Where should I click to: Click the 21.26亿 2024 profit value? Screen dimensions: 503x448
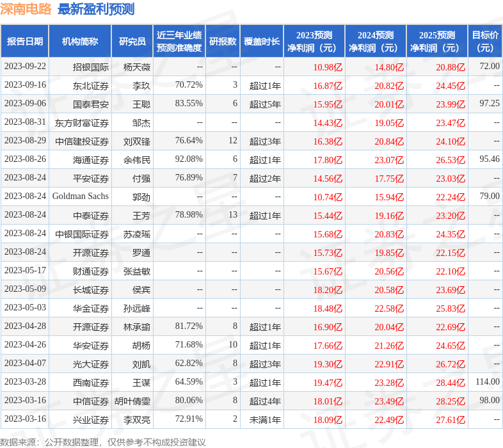pos(389,346)
